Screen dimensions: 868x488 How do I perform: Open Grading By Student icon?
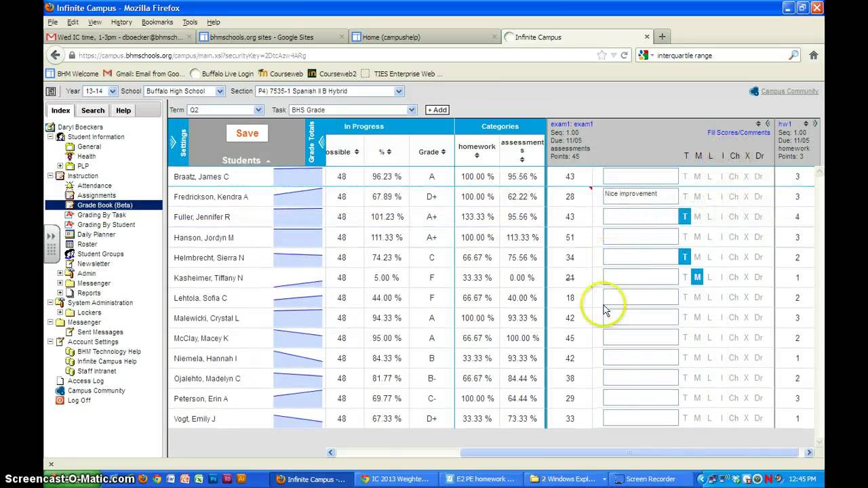coord(70,224)
